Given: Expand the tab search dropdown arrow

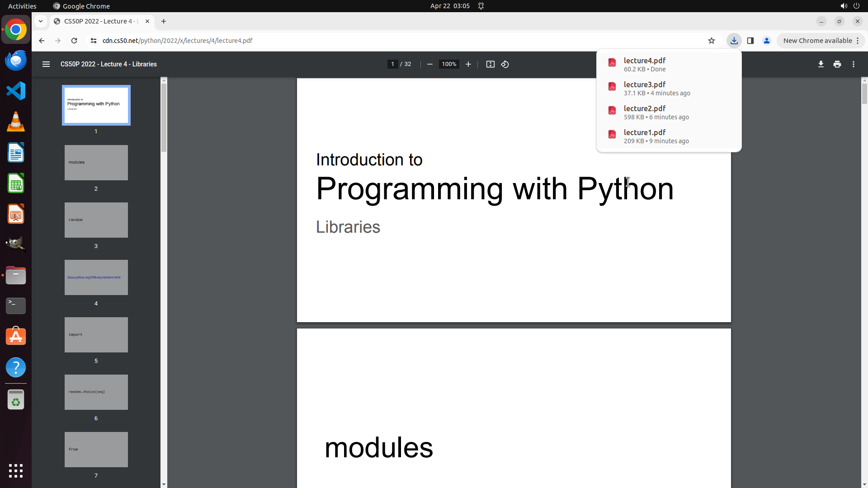Looking at the screenshot, I should [41, 21].
